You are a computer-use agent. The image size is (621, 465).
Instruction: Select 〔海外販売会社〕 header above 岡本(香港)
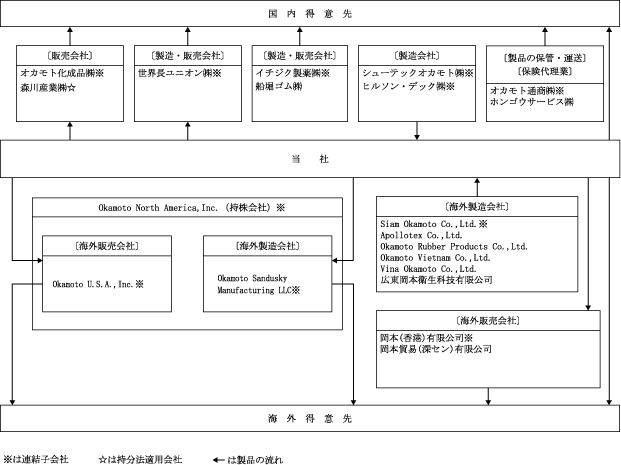pos(488,320)
